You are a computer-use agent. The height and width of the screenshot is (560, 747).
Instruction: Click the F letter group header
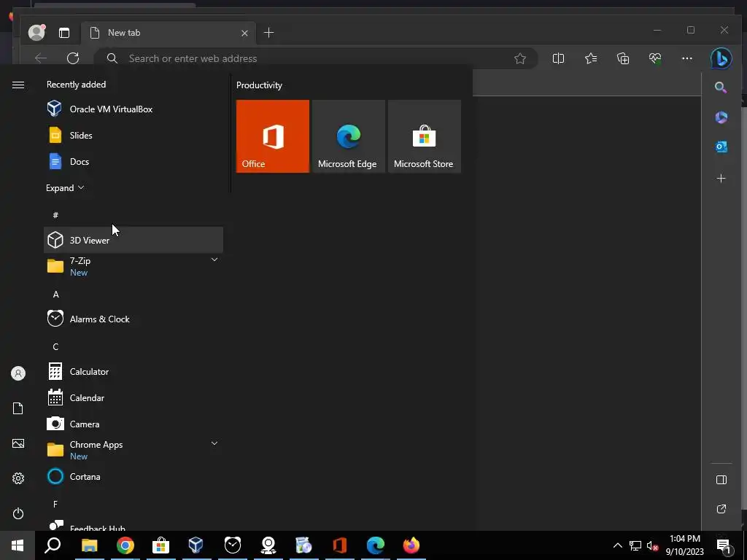55,504
